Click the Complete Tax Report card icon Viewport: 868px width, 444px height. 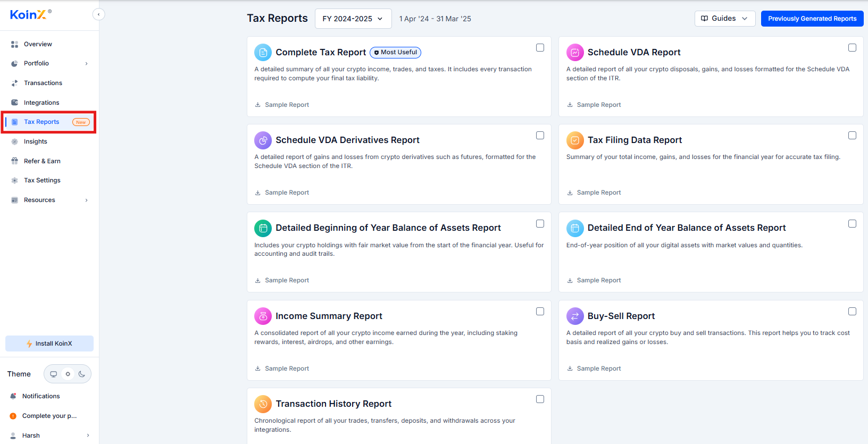(x=263, y=52)
